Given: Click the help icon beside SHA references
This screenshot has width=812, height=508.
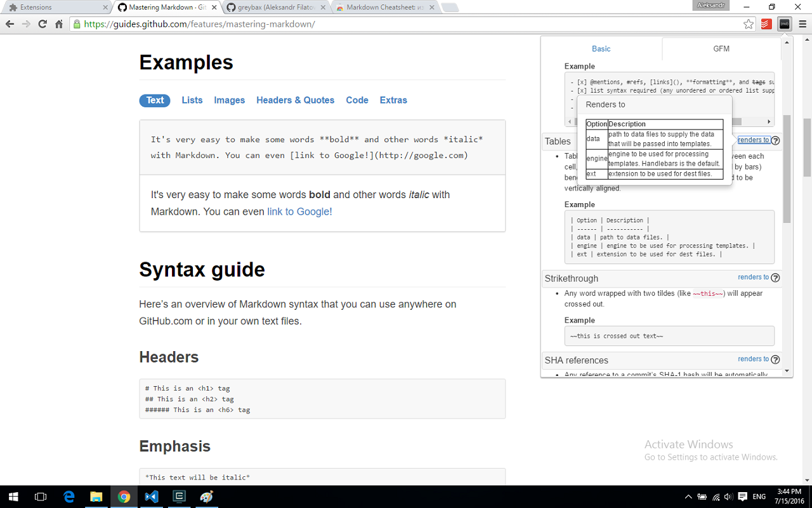Looking at the screenshot, I should click(775, 359).
